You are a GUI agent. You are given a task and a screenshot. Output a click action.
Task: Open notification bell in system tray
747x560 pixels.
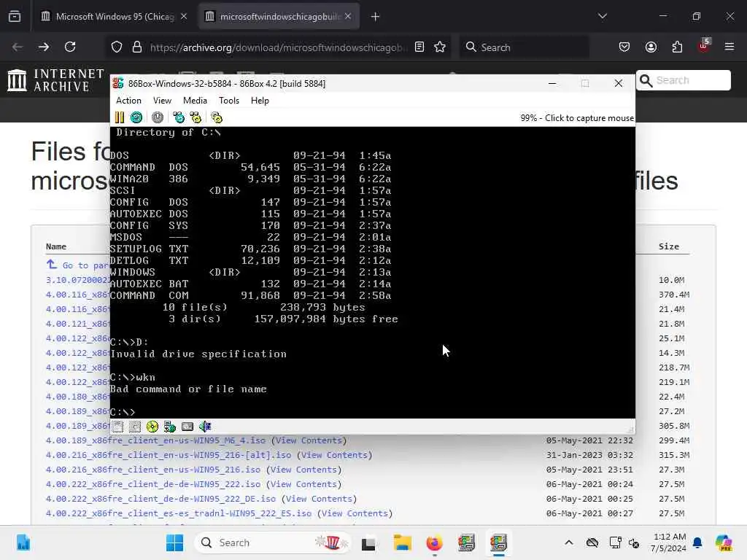697,542
